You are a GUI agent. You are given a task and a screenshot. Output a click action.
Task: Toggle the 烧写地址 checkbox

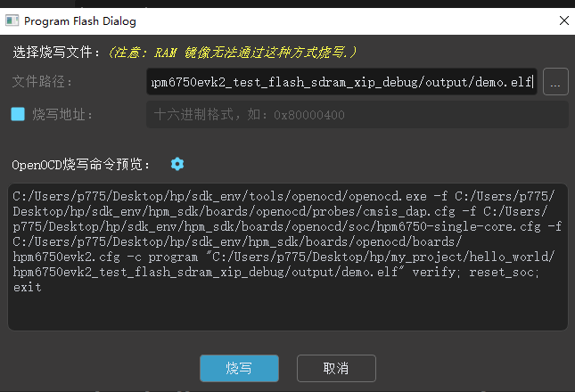tap(18, 114)
